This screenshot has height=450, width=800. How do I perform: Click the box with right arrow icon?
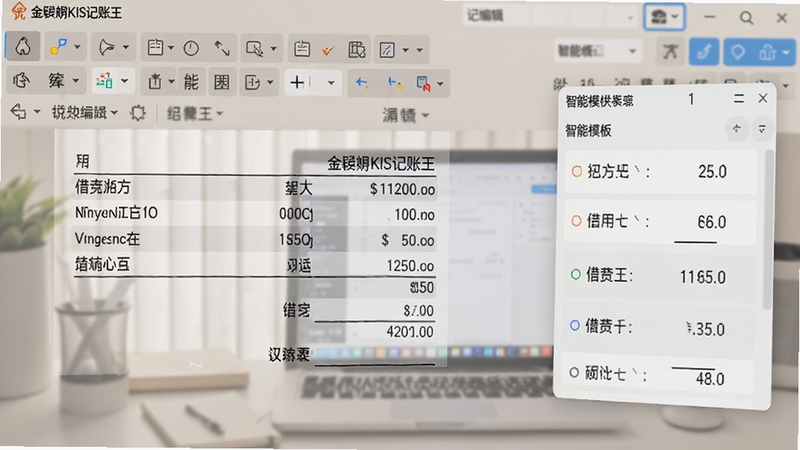(x=252, y=82)
